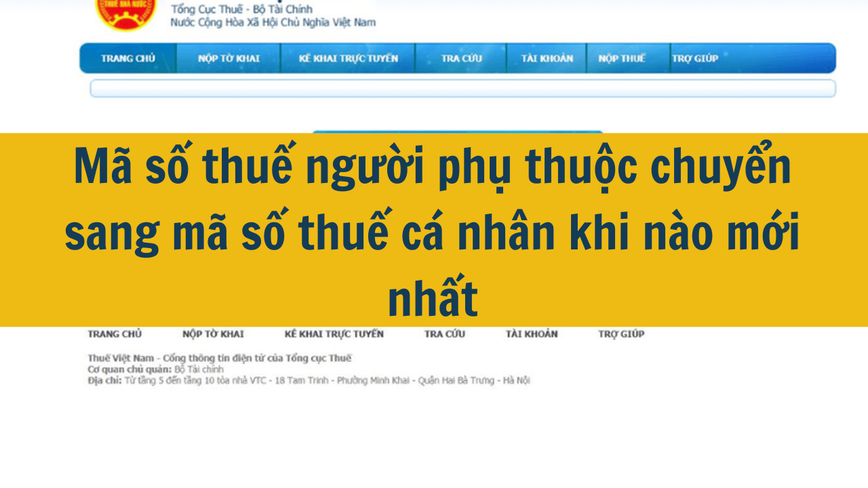Click the yellow banner headline Mã số thuế
This screenshot has width=868, height=488.
[x=433, y=230]
